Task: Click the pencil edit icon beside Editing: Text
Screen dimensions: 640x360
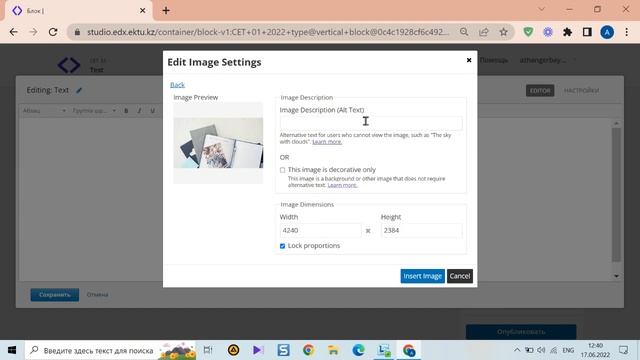Action: tap(79, 90)
